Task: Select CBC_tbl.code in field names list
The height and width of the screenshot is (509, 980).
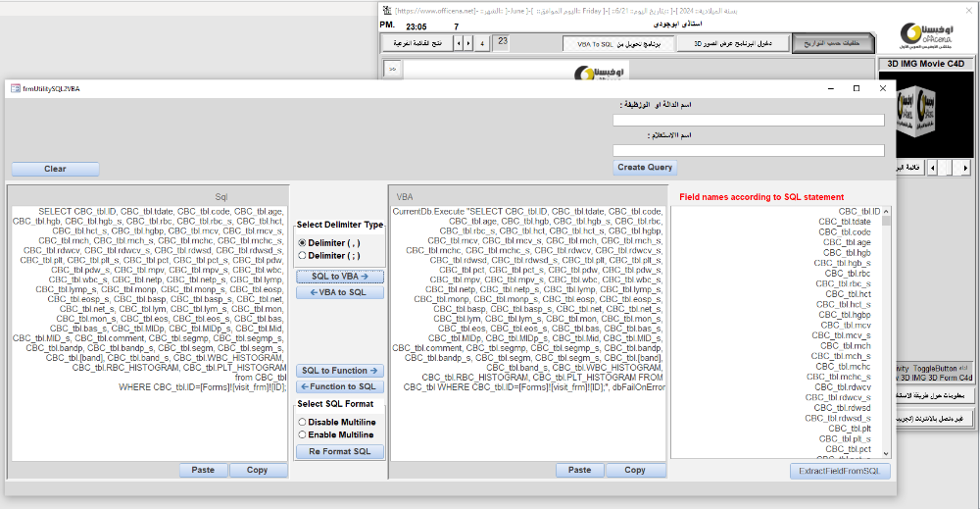Action: 845,232
